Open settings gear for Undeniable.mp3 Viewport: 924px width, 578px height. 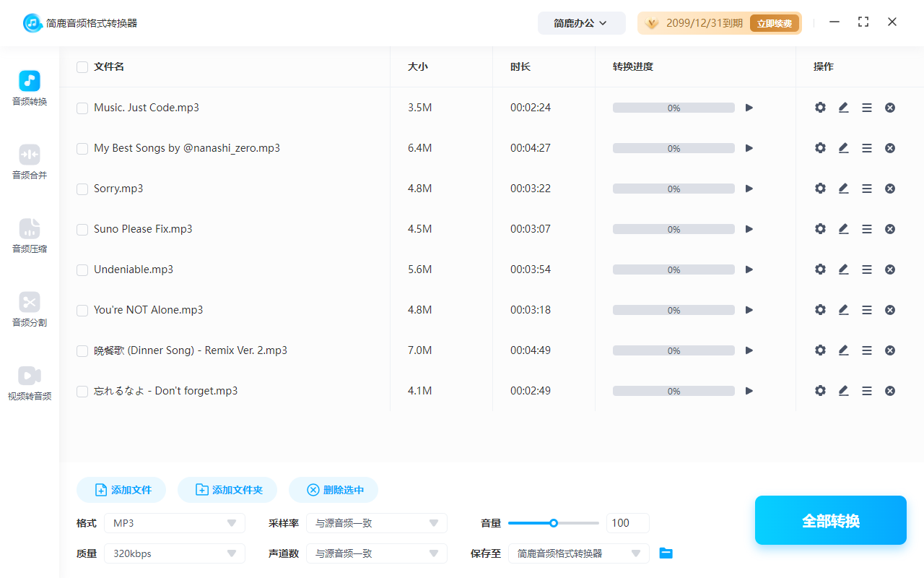(820, 269)
